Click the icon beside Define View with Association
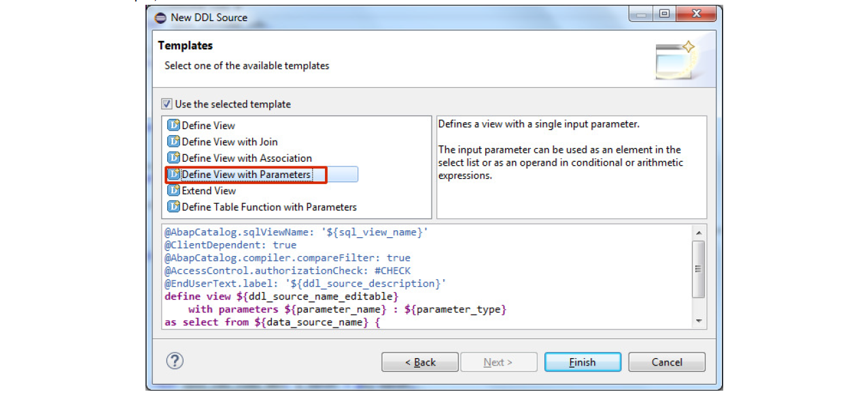868x407 pixels. click(x=173, y=158)
